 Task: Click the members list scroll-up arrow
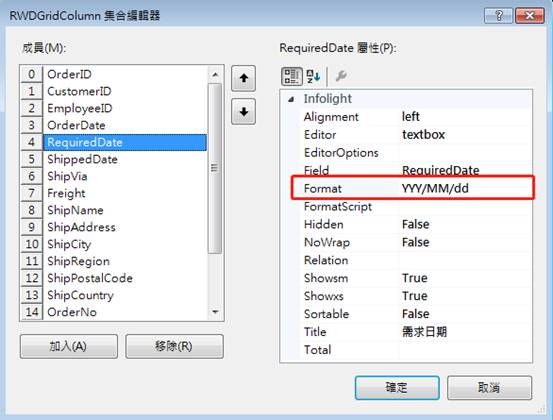tap(215, 74)
